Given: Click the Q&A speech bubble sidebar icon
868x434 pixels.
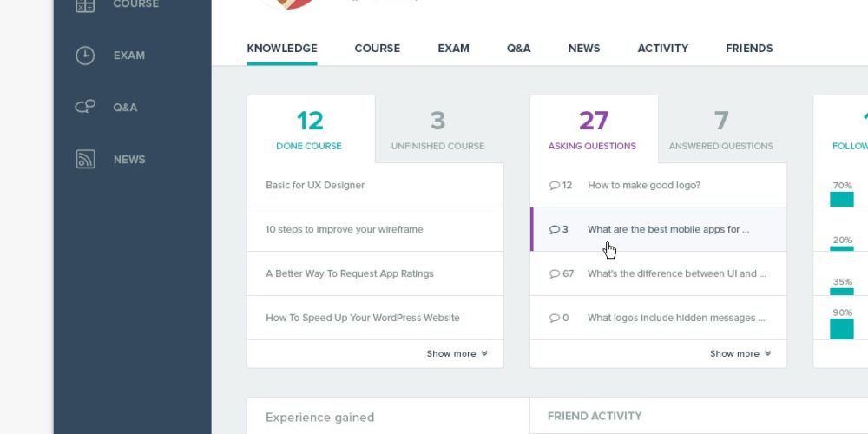Looking at the screenshot, I should (x=85, y=108).
